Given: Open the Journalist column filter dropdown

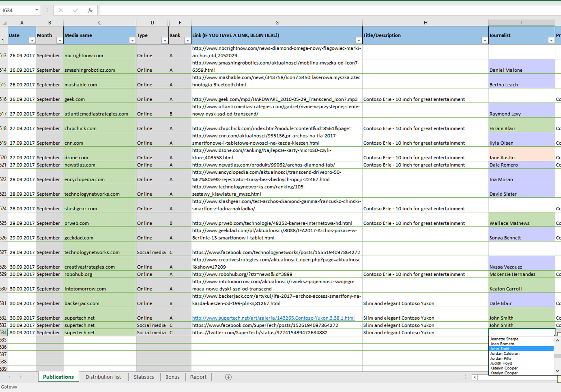Looking at the screenshot, I should coord(551,40).
